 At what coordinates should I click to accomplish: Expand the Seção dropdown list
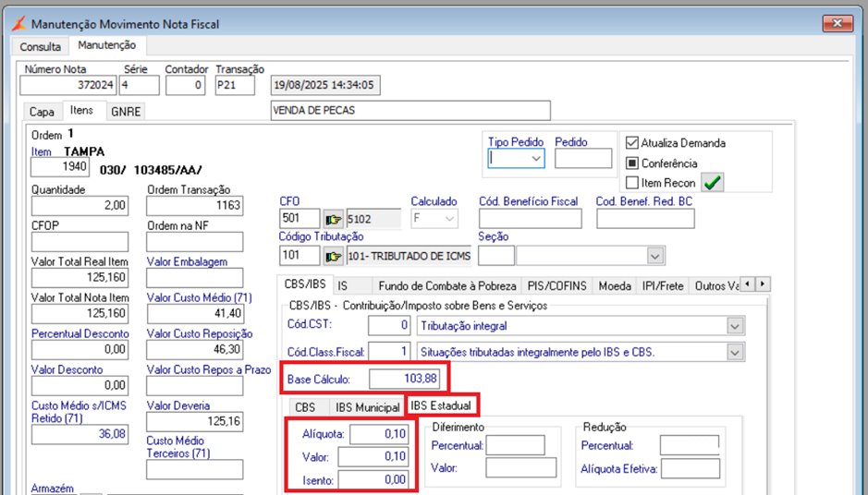(654, 256)
